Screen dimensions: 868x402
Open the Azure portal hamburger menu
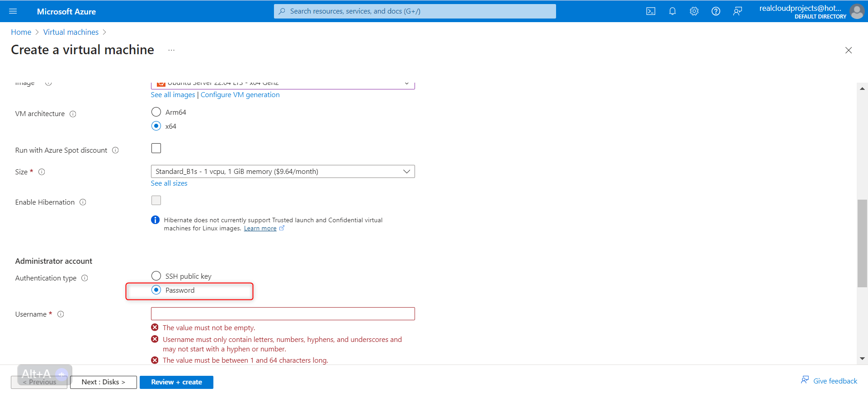13,11
